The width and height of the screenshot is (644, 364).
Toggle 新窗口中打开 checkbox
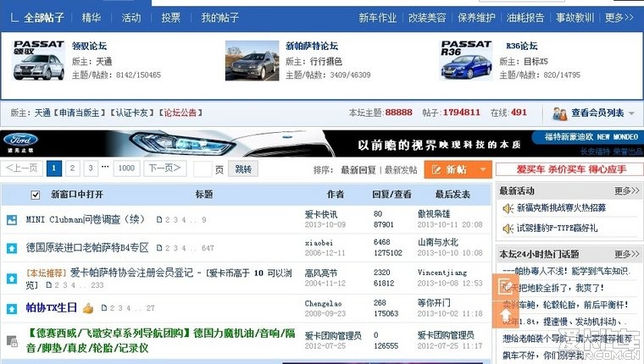(36, 195)
